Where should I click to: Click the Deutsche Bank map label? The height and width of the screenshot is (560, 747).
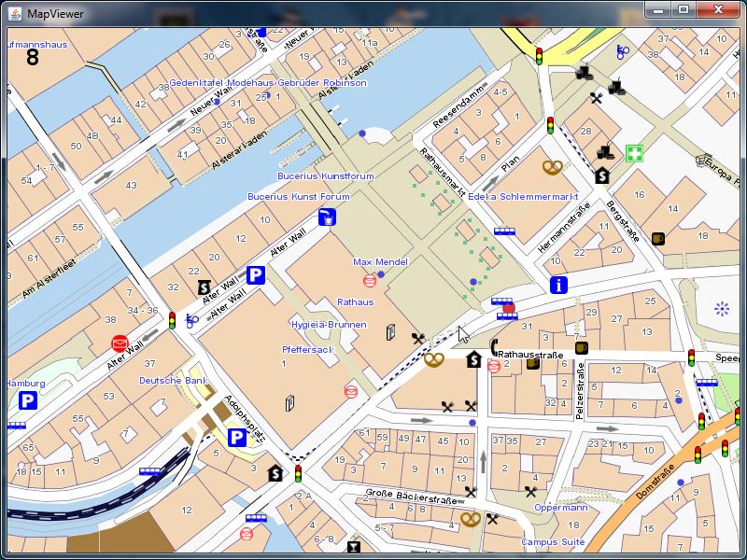[x=173, y=381]
